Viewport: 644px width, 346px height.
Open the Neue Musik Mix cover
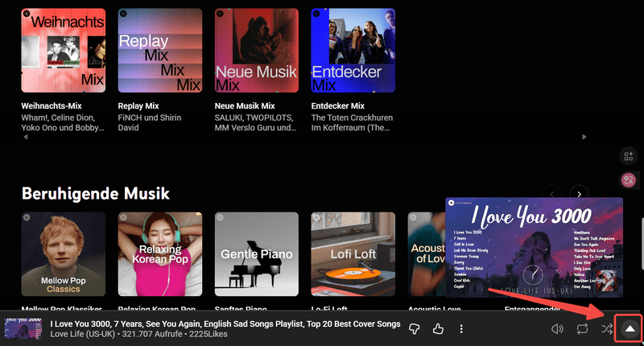[256, 50]
